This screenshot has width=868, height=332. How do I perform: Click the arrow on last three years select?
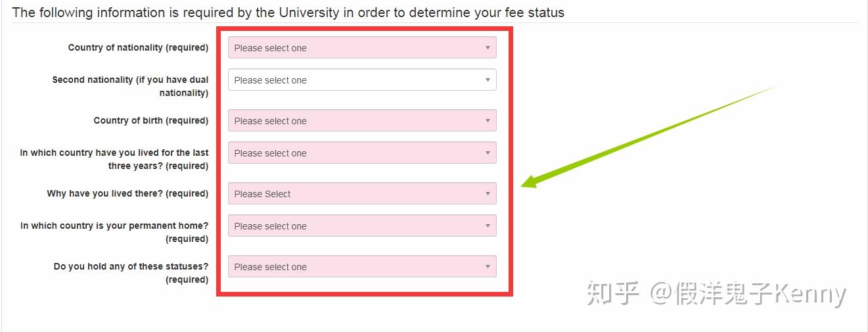[x=488, y=153]
